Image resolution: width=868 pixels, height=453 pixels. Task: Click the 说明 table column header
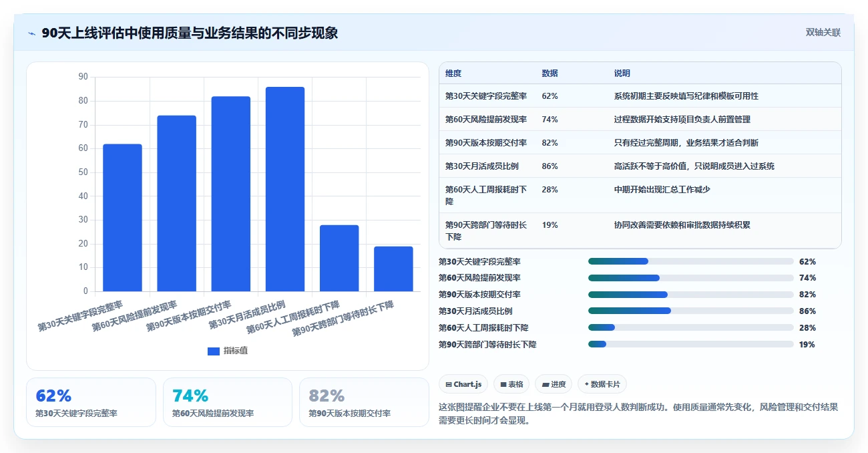tap(622, 73)
